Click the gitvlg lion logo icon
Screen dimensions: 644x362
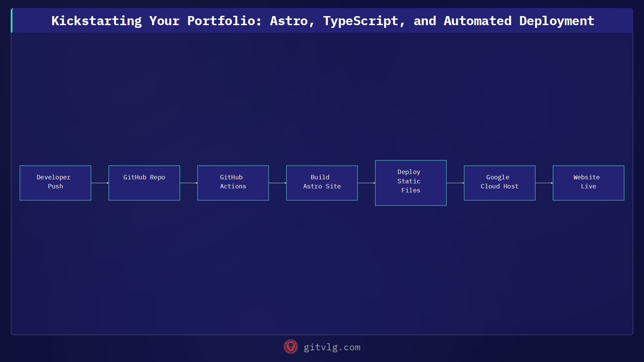(291, 347)
